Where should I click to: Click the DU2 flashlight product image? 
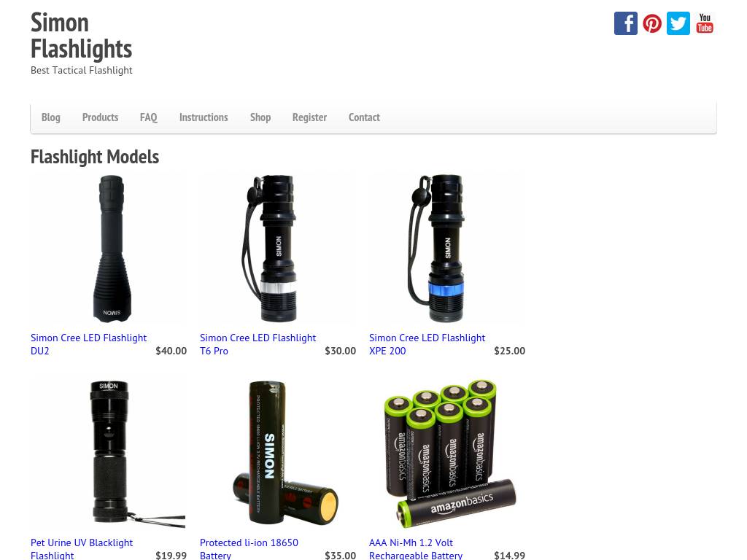tap(109, 249)
